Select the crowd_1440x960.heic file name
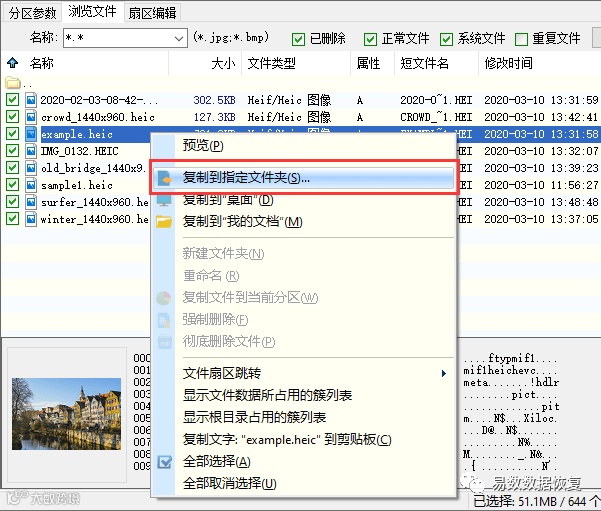The width and height of the screenshot is (601, 511). [x=98, y=117]
